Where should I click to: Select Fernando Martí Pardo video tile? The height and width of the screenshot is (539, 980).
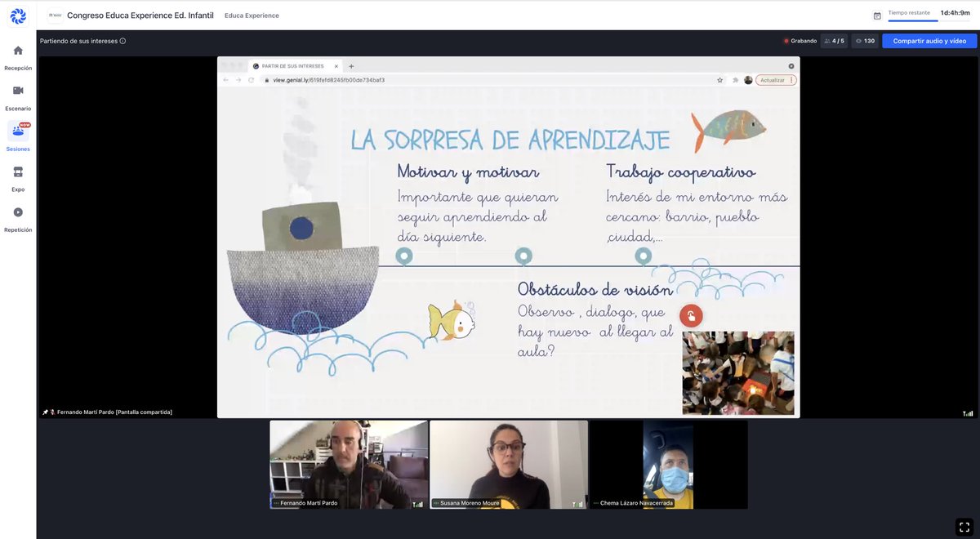(349, 465)
